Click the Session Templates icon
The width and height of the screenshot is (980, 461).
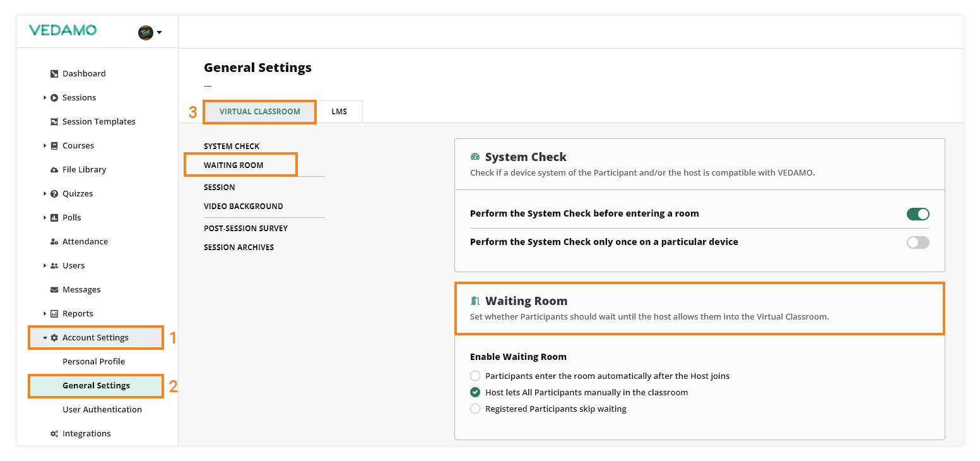(54, 122)
